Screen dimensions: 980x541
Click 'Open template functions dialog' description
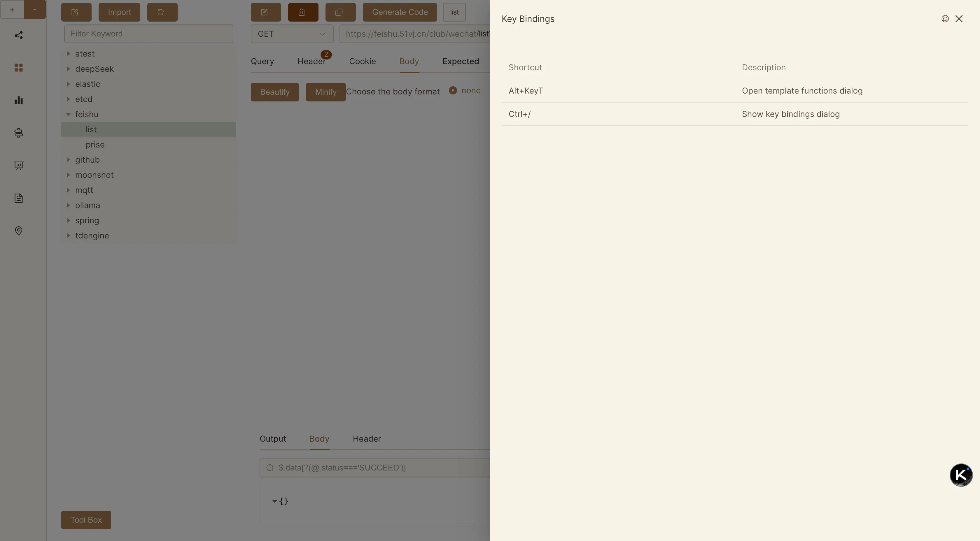pos(802,91)
